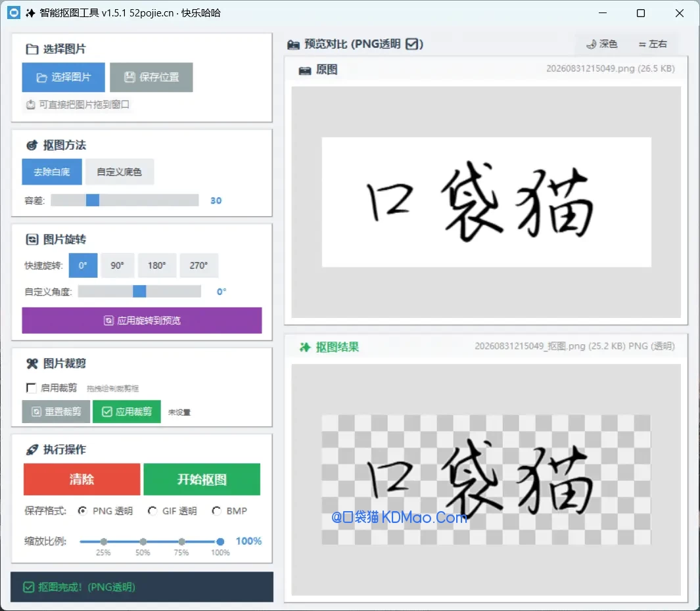Click the 100% scale value label
The height and width of the screenshot is (611, 700).
248,541
